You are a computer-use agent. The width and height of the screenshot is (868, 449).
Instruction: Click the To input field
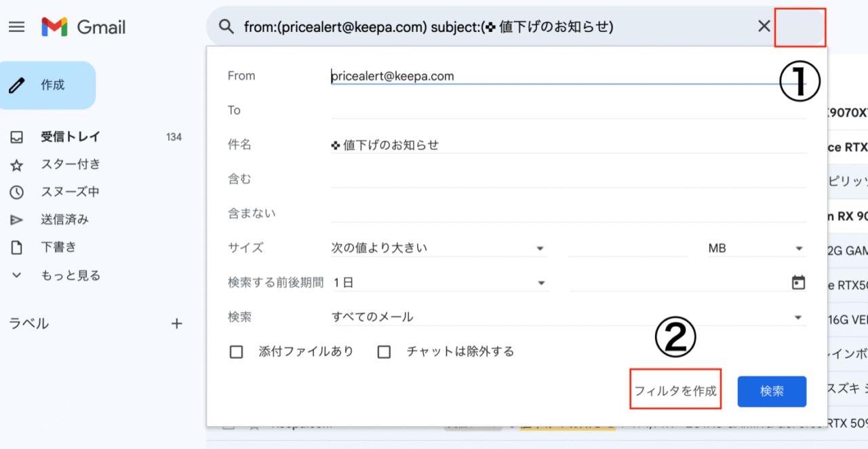[x=568, y=110]
